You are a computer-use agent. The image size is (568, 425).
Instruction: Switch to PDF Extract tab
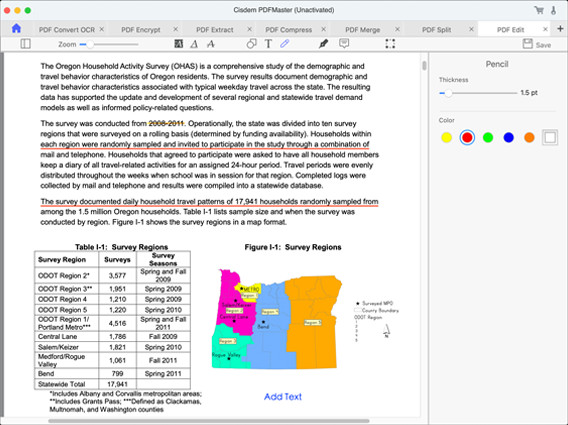tap(215, 30)
